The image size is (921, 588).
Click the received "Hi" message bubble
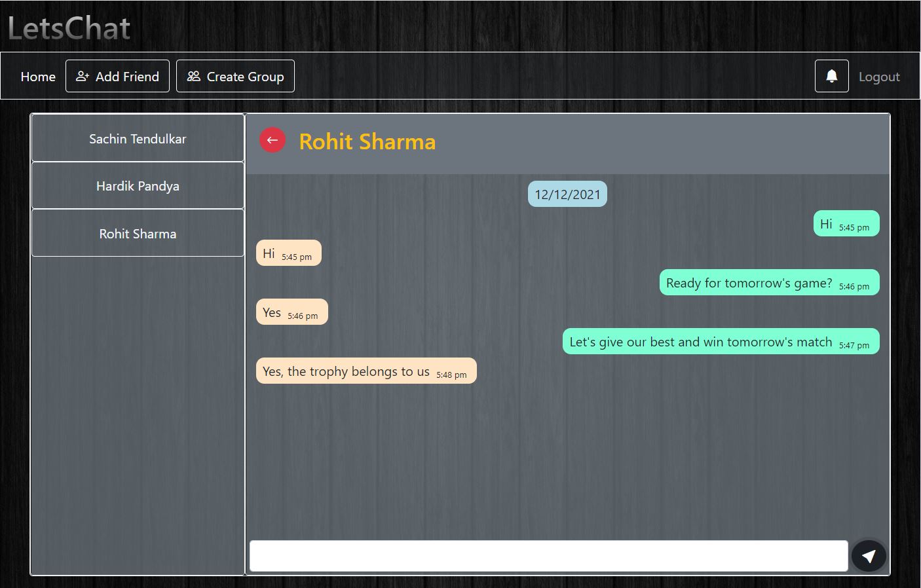point(288,253)
